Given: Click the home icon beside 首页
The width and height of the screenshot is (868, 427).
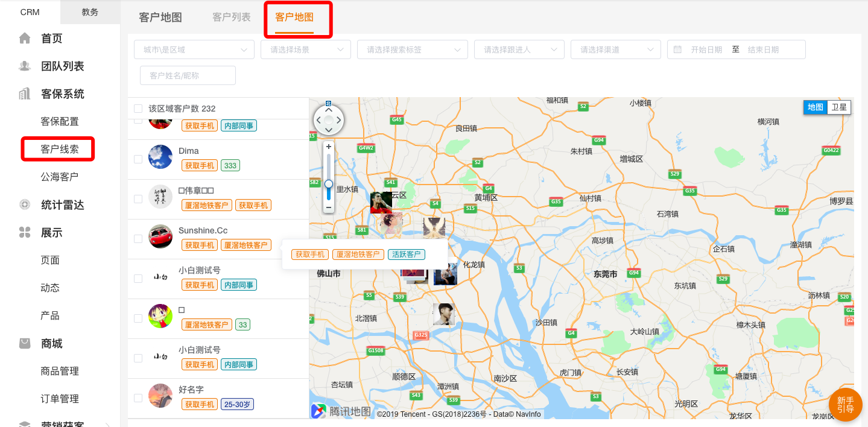Looking at the screenshot, I should tap(25, 39).
